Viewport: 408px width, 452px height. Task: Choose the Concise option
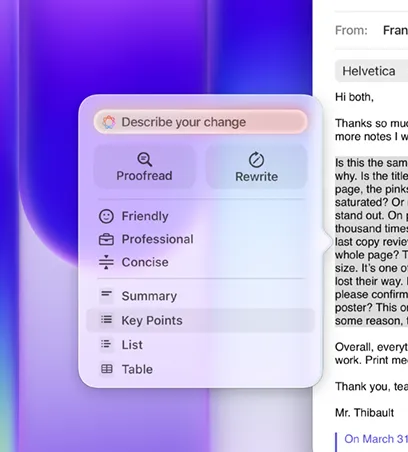(x=200, y=262)
